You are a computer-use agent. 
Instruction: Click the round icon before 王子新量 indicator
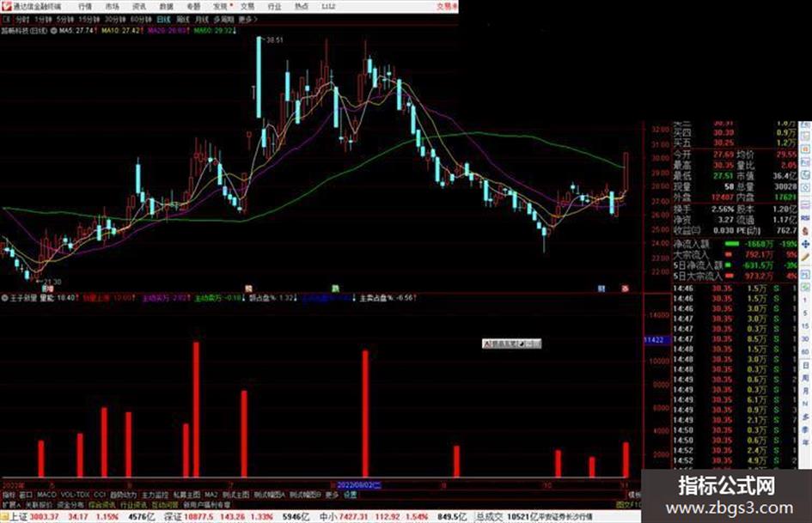pos(4,298)
